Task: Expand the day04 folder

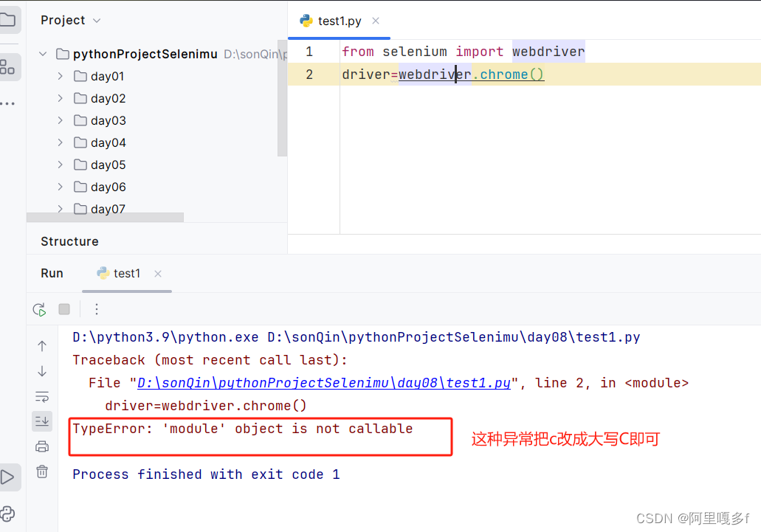Action: (x=61, y=142)
